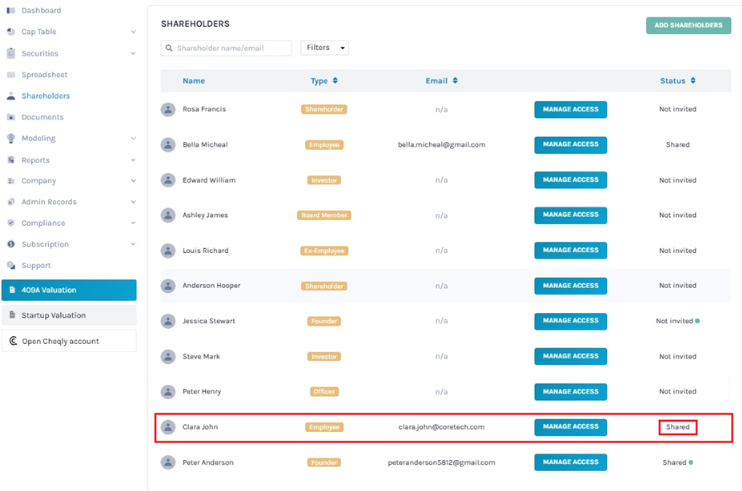742x491 pixels.
Task: Select Startup Valuation in sidebar
Action: click(x=69, y=315)
